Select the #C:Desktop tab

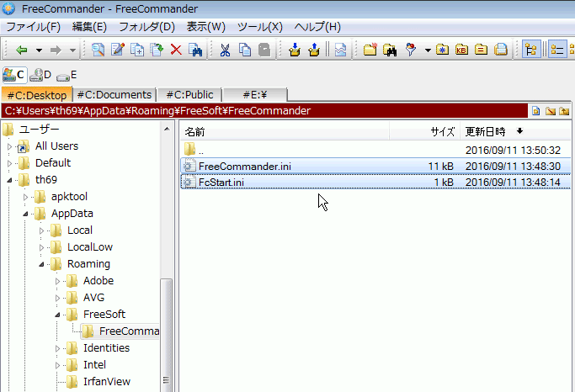[x=37, y=95]
